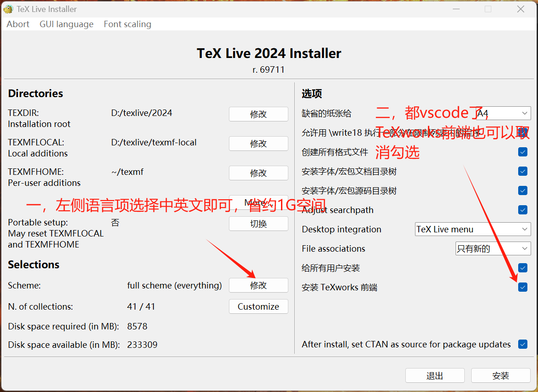Click 修改 button for TEXDIR
This screenshot has height=392, width=538.
click(258, 114)
